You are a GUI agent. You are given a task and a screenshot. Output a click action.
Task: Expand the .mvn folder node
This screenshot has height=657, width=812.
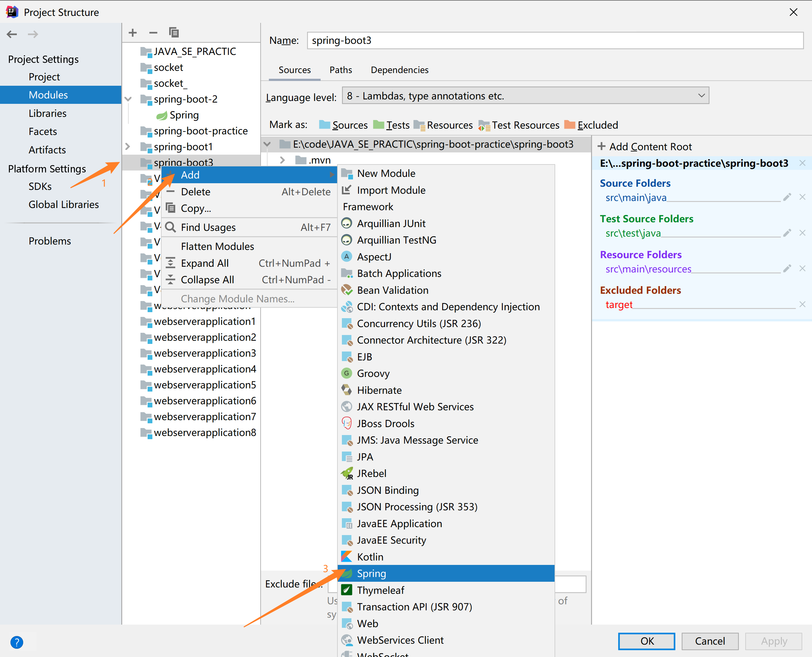pos(282,160)
